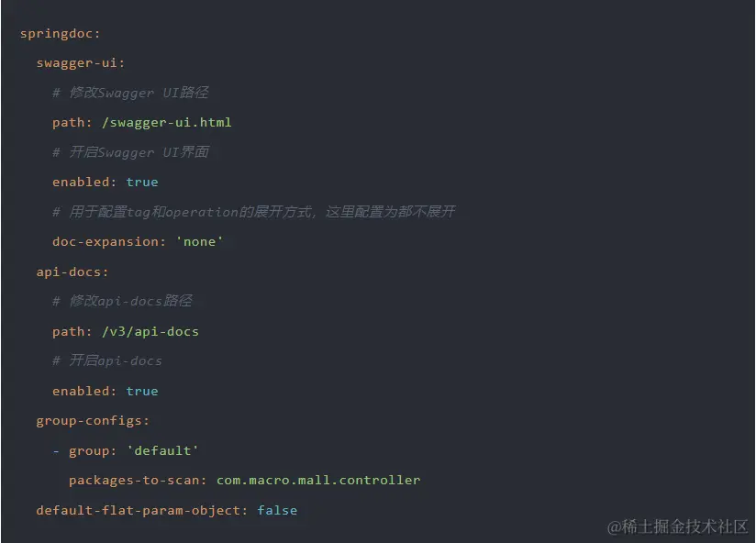This screenshot has width=756, height=543.
Task: Click the comment about 修改Swagger UI路径
Action: click(130, 93)
